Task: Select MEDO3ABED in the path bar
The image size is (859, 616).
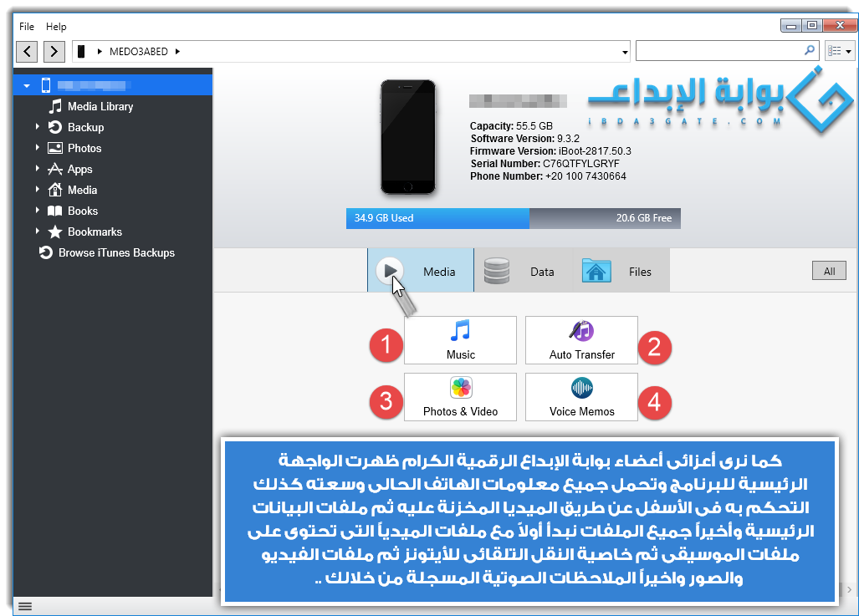Action: click(139, 52)
